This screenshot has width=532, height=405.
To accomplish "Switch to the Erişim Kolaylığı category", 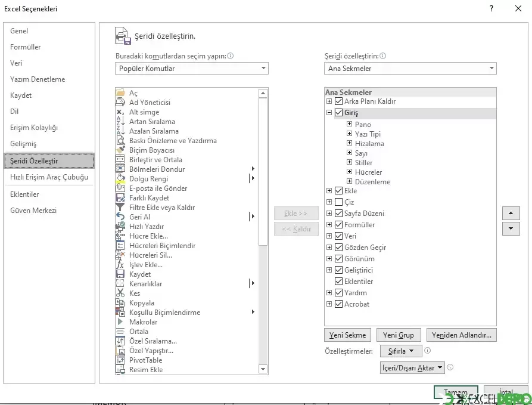I will (49, 128).
